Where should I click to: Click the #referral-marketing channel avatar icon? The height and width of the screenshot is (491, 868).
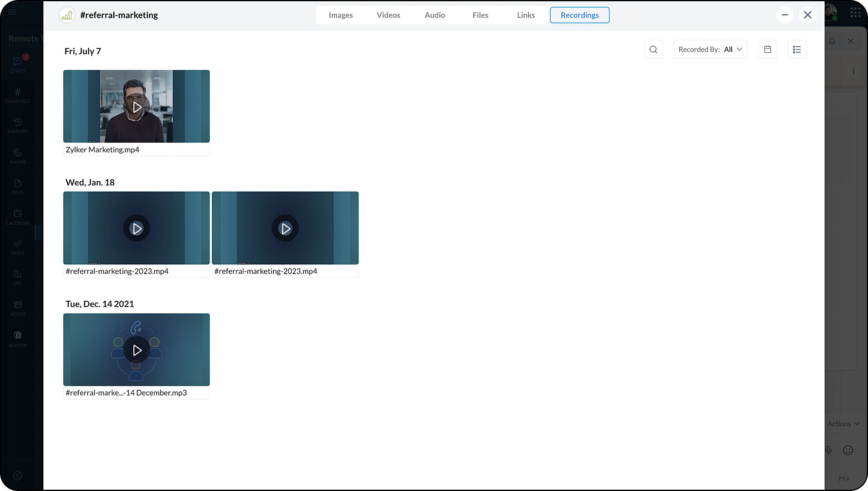67,15
